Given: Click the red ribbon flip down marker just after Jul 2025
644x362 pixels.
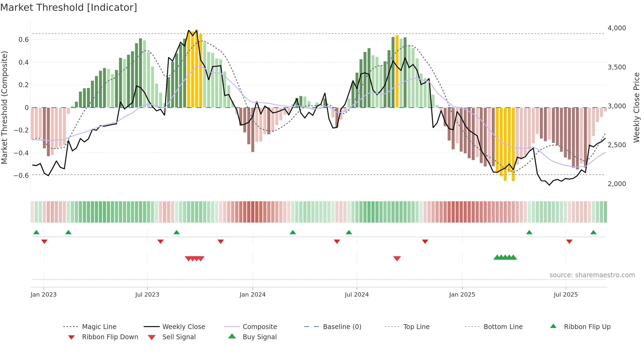Looking at the screenshot, I should tap(569, 242).
